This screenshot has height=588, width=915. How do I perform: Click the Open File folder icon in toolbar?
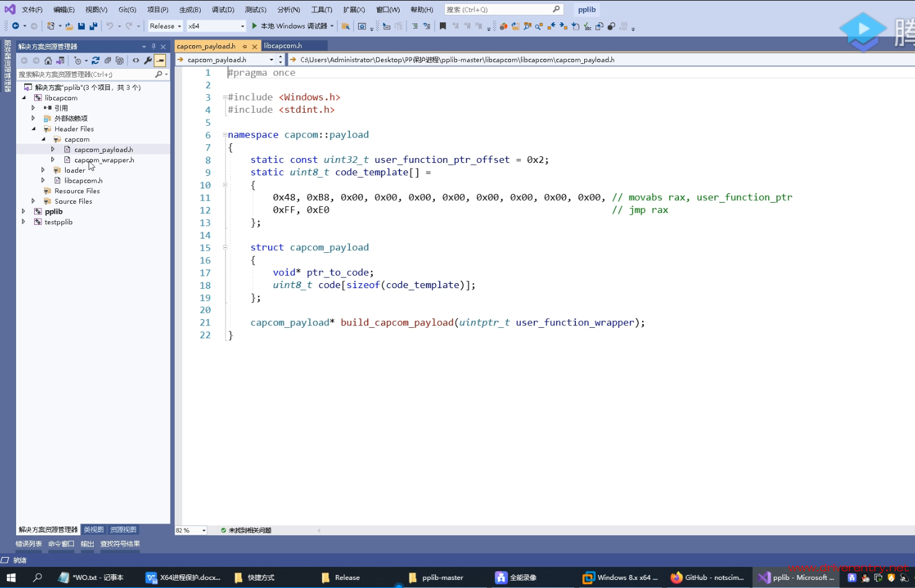[69, 26]
